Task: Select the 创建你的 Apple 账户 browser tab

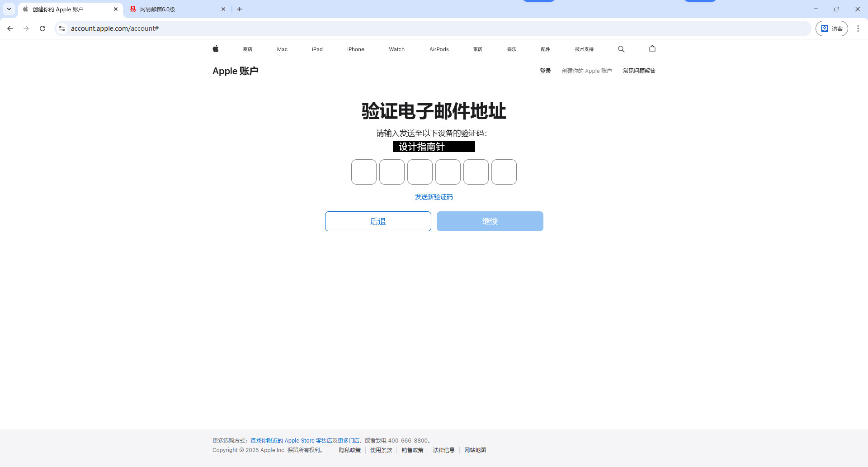Action: [x=71, y=9]
